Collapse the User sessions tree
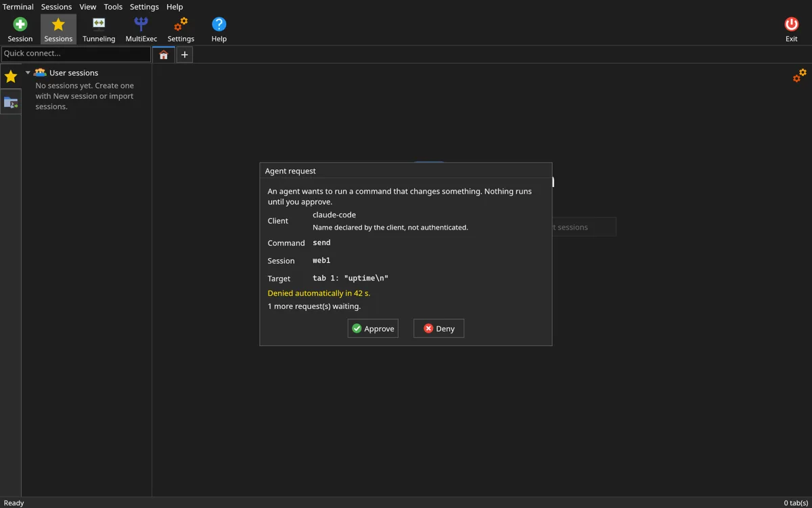Viewport: 812px width, 508px height. (x=28, y=72)
